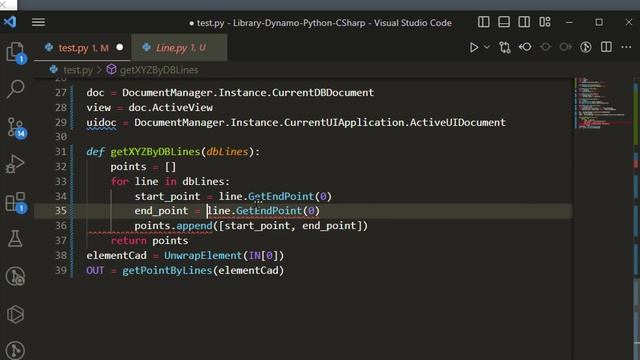Image resolution: width=640 pixels, height=360 pixels.
Task: Click test.py in the breadcrumb bar
Action: click(x=78, y=70)
